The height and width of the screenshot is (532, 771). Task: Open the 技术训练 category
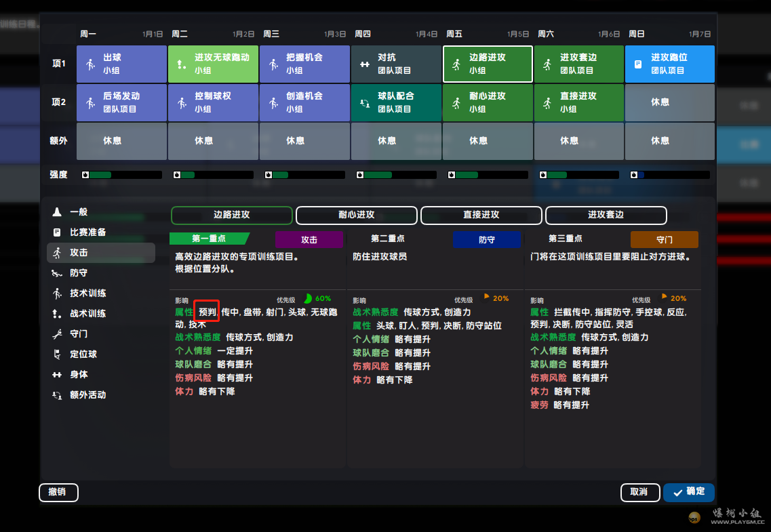(101, 293)
